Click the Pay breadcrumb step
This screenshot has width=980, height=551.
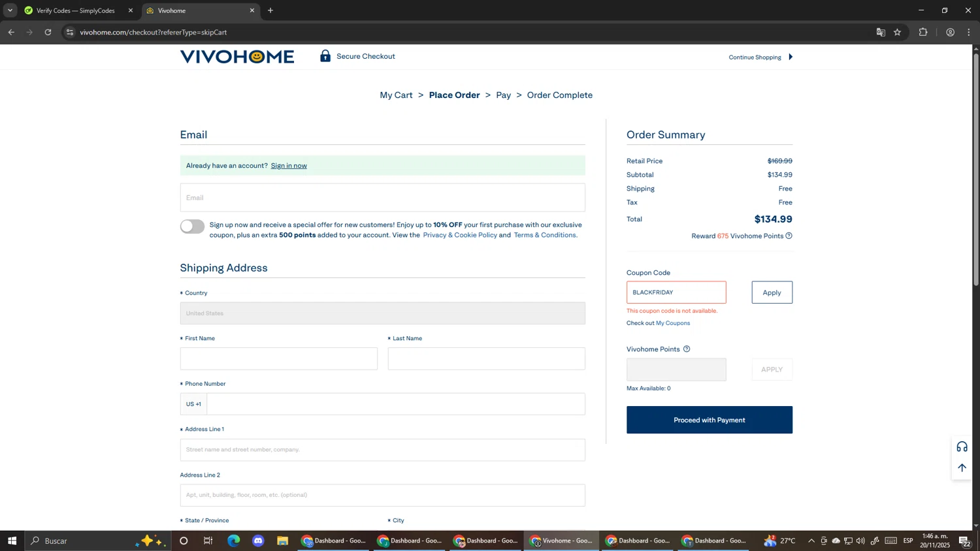pos(503,95)
